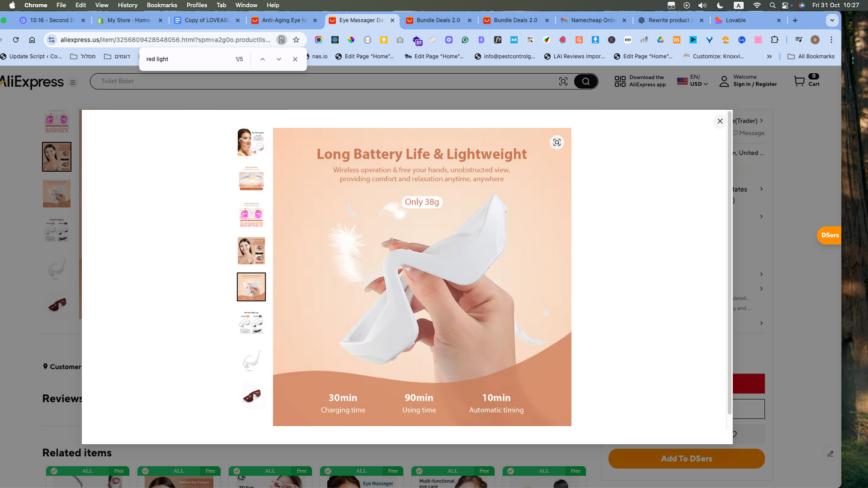Go to next find result arrow
The image size is (868, 488).
[x=279, y=59]
